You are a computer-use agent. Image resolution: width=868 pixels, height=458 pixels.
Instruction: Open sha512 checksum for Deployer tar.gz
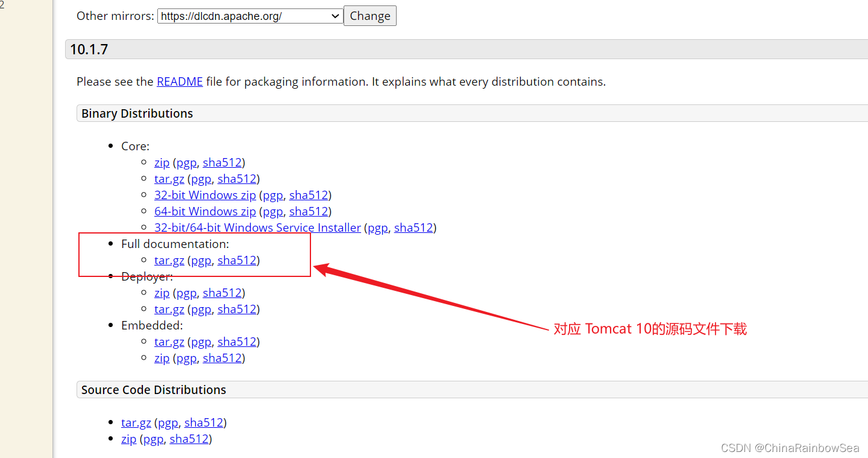click(x=237, y=309)
